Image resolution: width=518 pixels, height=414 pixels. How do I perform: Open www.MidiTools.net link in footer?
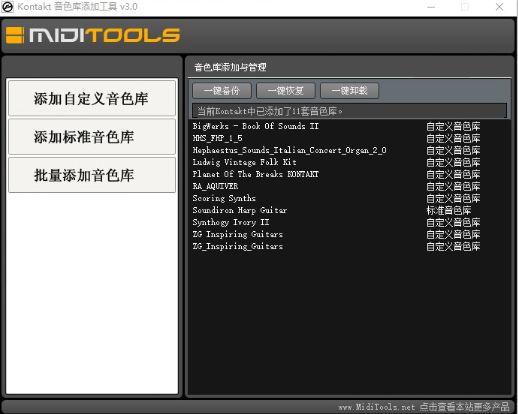(x=376, y=407)
